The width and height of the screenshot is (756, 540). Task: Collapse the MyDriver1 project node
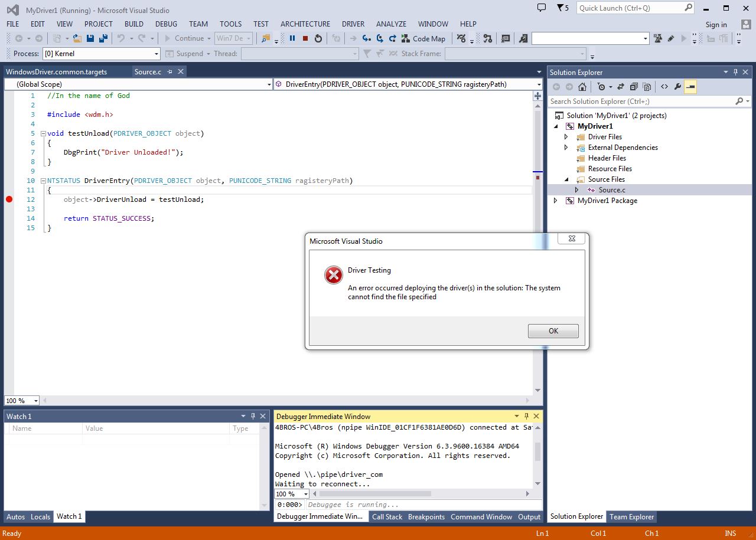pyautogui.click(x=556, y=126)
